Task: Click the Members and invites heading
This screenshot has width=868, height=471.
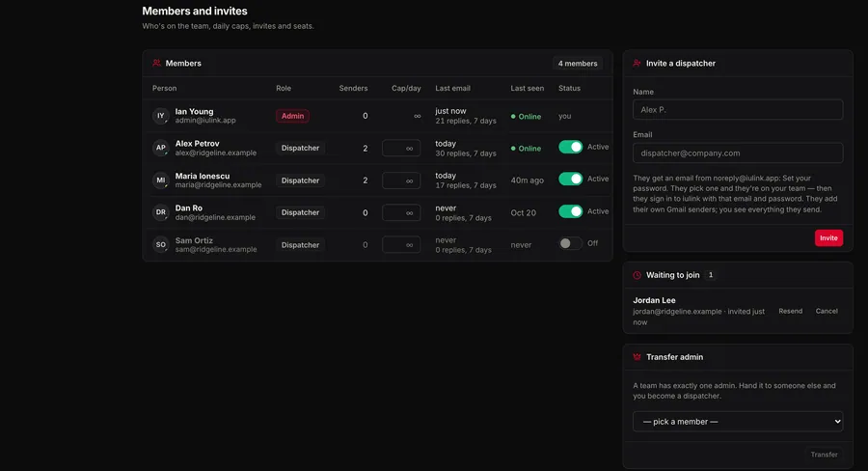Action: (195, 11)
